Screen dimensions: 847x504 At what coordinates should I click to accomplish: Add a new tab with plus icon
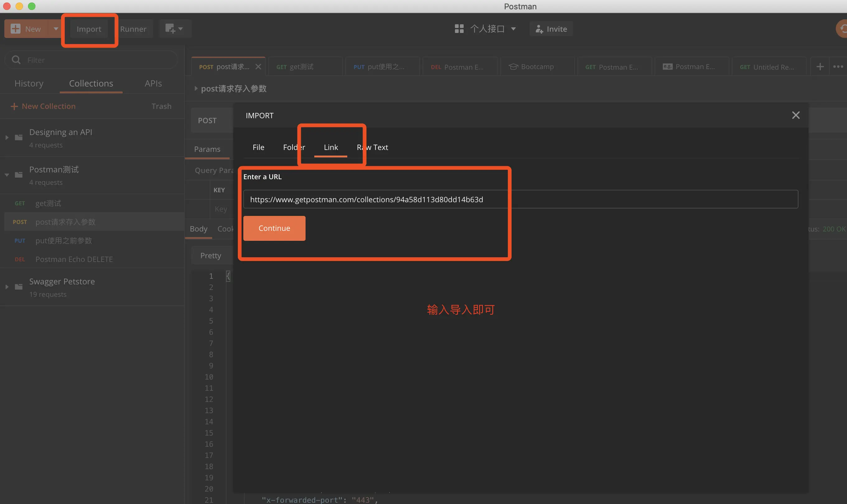(x=820, y=67)
